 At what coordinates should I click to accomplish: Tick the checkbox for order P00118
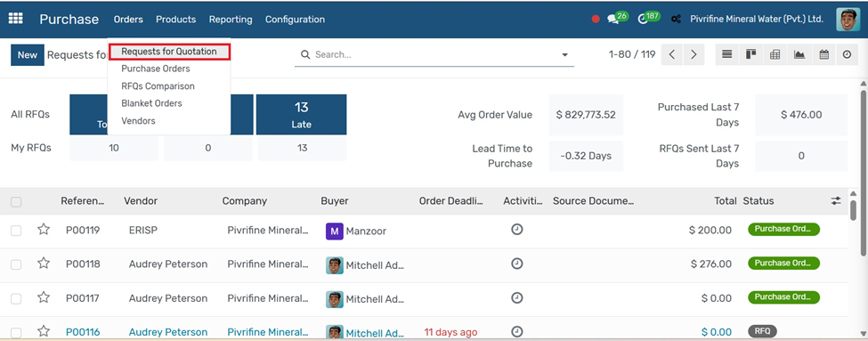[x=16, y=264]
